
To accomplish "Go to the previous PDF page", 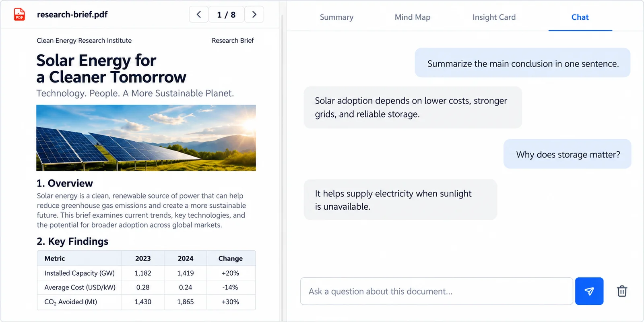I will point(199,14).
